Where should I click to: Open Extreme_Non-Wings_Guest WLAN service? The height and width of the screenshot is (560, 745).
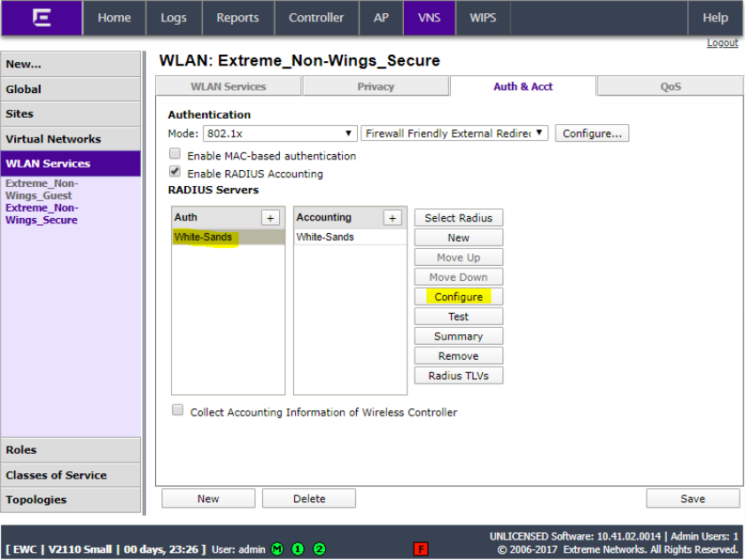point(42,190)
